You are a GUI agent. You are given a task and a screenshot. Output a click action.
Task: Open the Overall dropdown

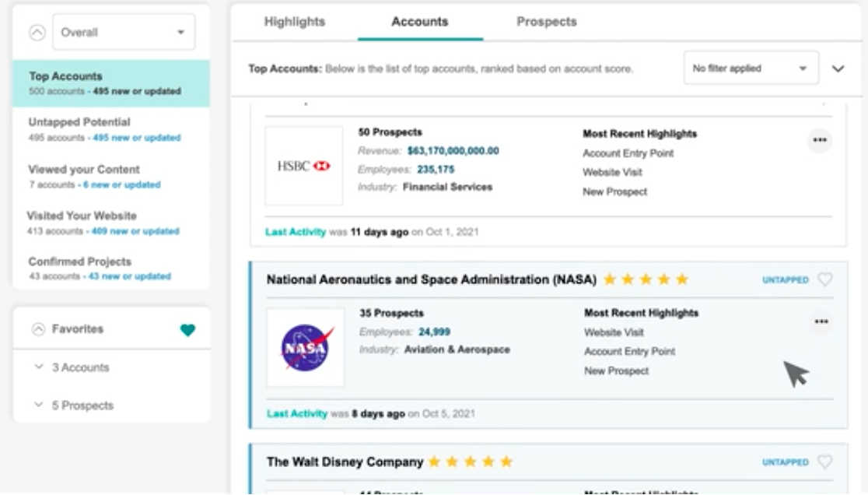(124, 32)
